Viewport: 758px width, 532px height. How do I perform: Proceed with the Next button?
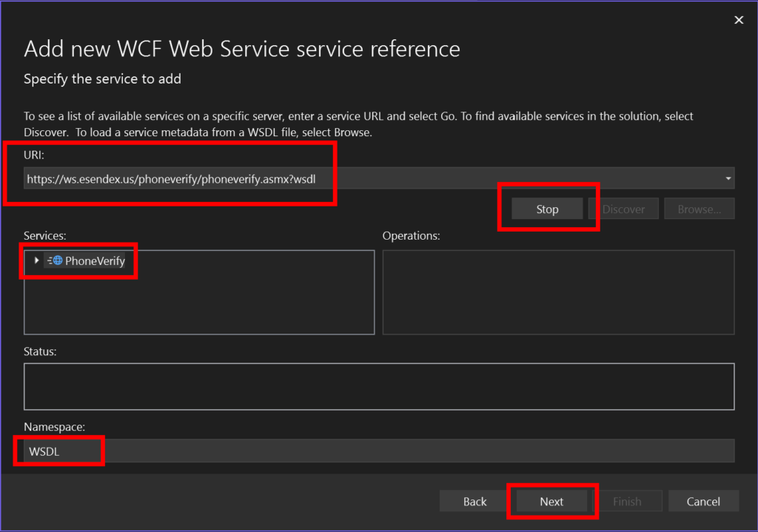click(551, 502)
